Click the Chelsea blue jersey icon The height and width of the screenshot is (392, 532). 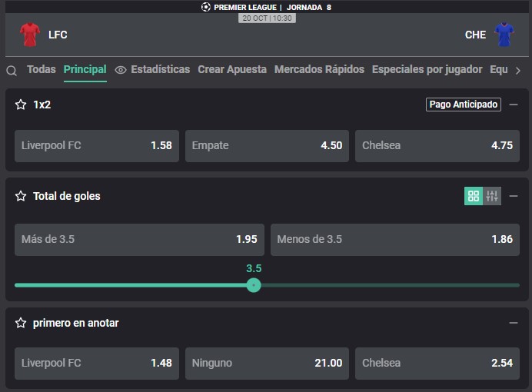pos(504,35)
